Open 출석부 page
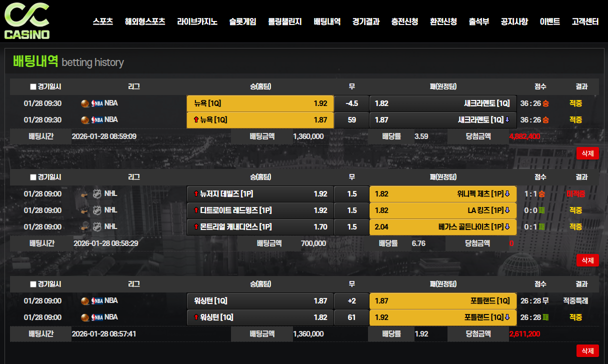608x364 pixels. point(479,21)
